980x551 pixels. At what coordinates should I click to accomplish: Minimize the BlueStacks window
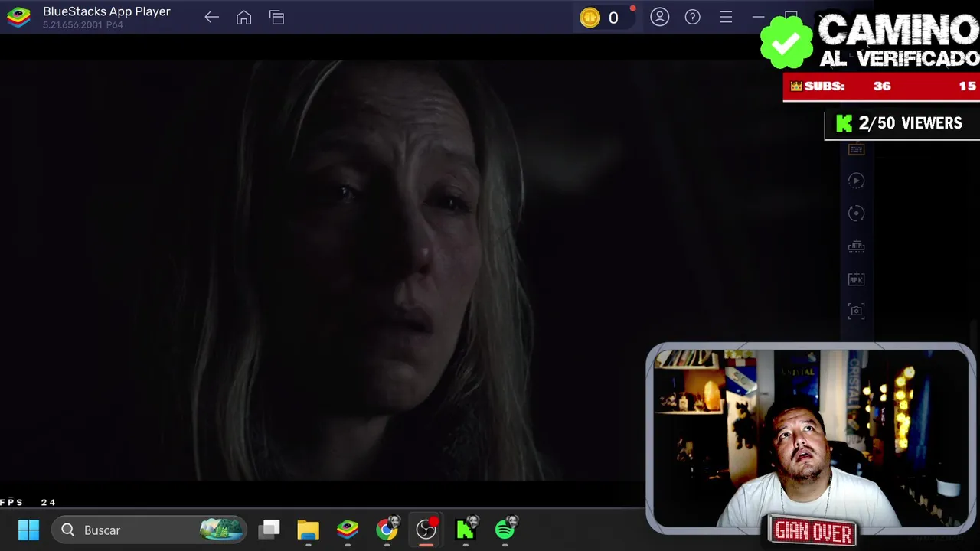click(758, 17)
